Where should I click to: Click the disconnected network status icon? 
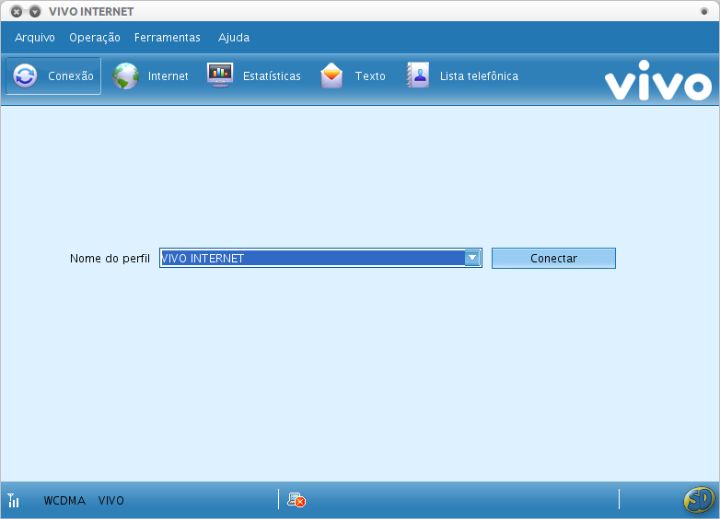tap(296, 500)
